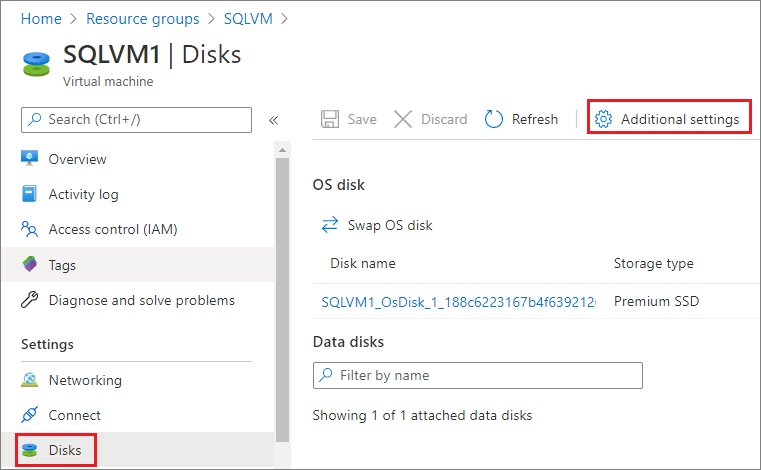
Task: Click the Discard toolbar button
Action: 431,119
